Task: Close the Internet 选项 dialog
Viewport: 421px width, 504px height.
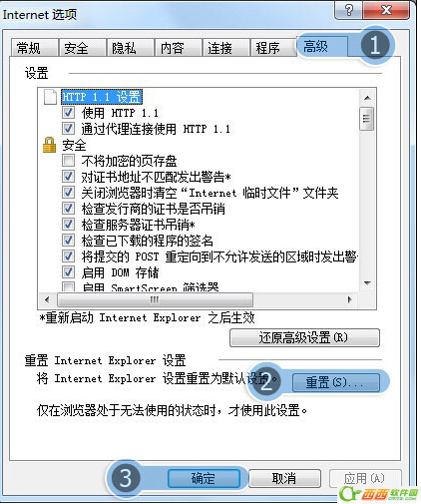Action: pyautogui.click(x=386, y=10)
